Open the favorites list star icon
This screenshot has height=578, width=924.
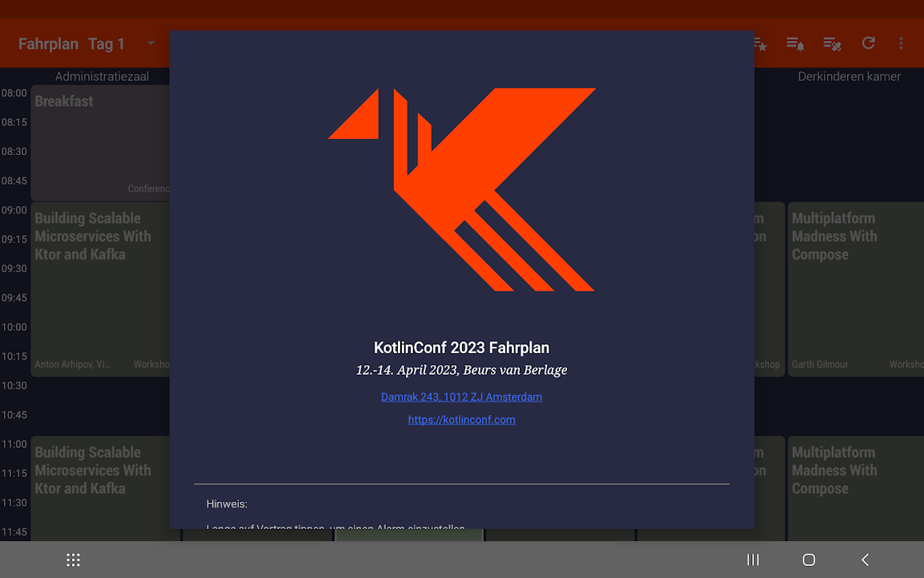(759, 43)
